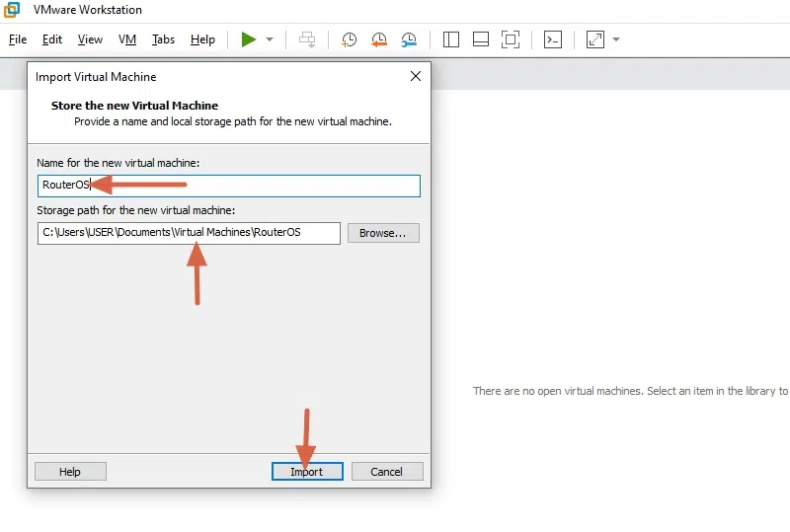The height and width of the screenshot is (532, 790).
Task: Click the 'Store the new Virtual Machine' heading
Action: [x=134, y=106]
